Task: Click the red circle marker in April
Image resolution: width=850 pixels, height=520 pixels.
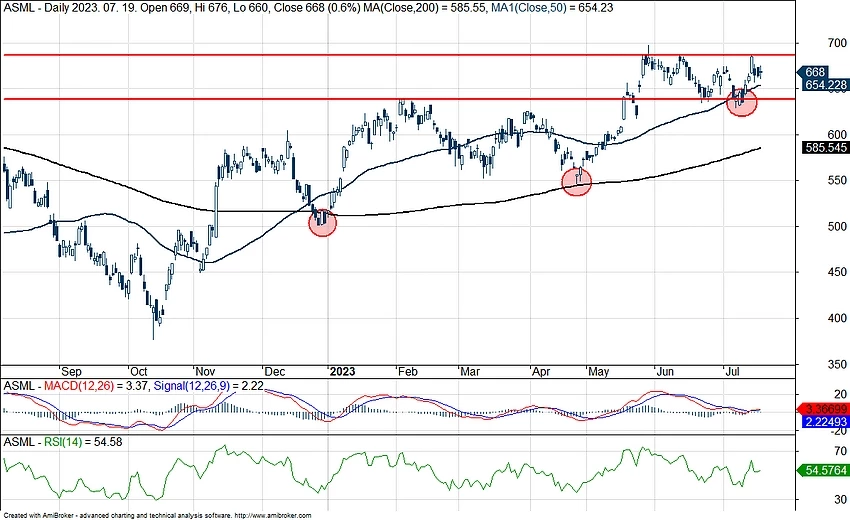Action: coord(577,181)
